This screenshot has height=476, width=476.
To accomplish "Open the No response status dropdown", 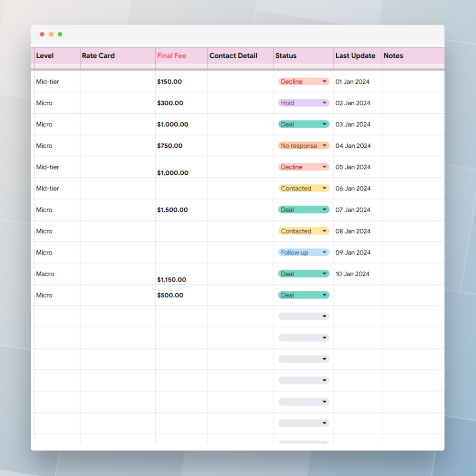I will click(304, 146).
